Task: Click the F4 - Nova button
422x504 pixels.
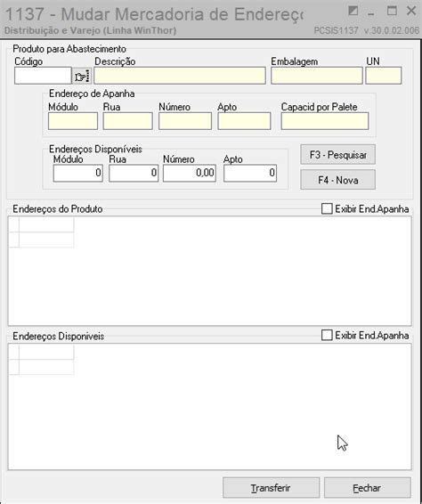Action: click(x=337, y=180)
